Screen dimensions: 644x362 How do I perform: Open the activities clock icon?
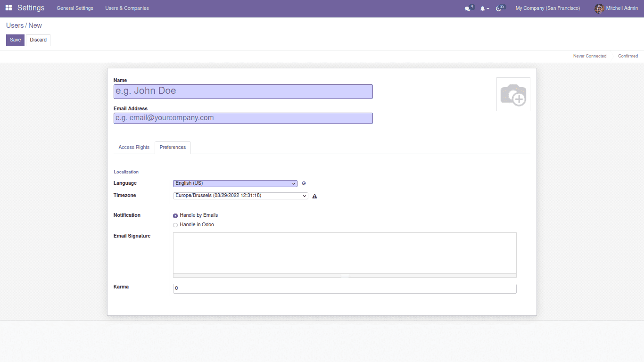pyautogui.click(x=499, y=8)
